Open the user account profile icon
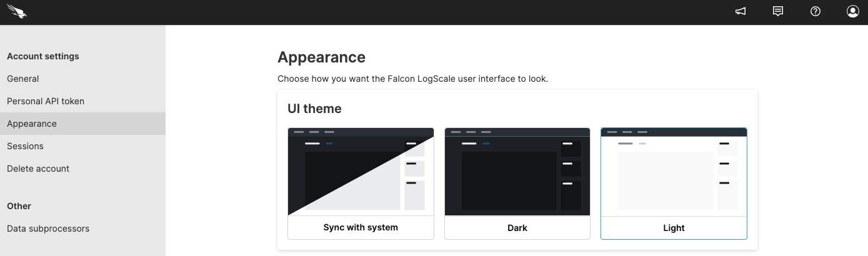 coord(853,11)
